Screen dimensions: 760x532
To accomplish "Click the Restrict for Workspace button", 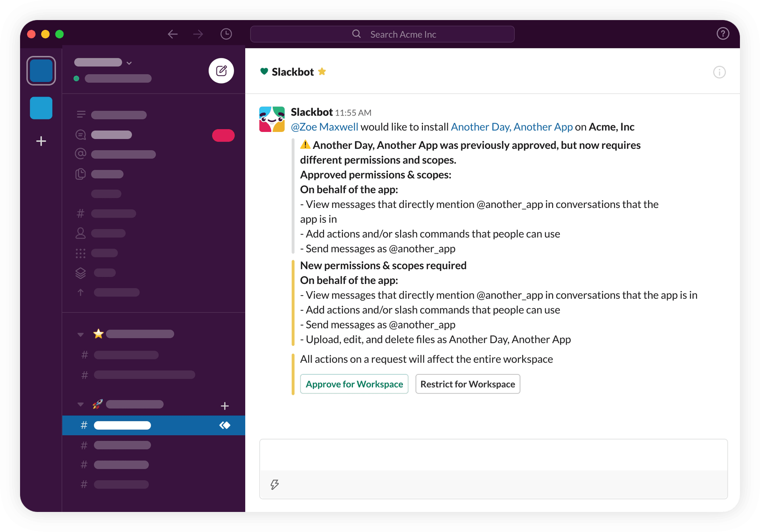I will coord(467,384).
